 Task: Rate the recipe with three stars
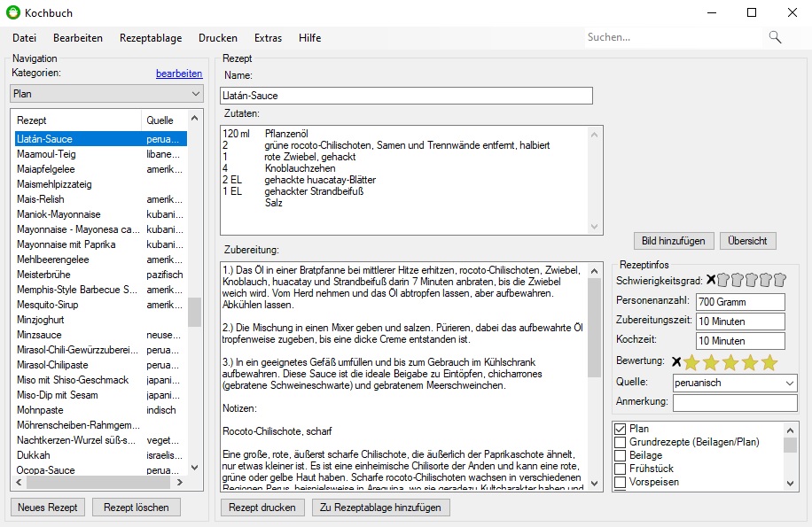point(730,361)
